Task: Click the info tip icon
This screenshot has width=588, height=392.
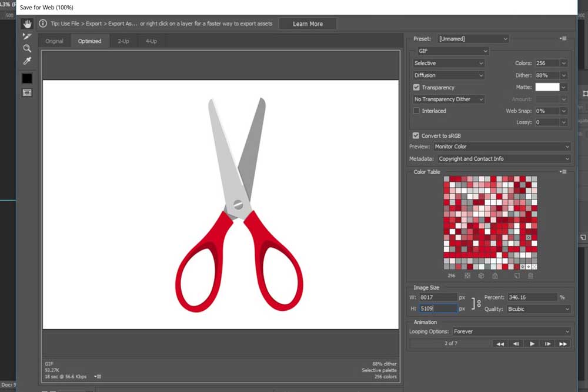Action: click(x=43, y=24)
